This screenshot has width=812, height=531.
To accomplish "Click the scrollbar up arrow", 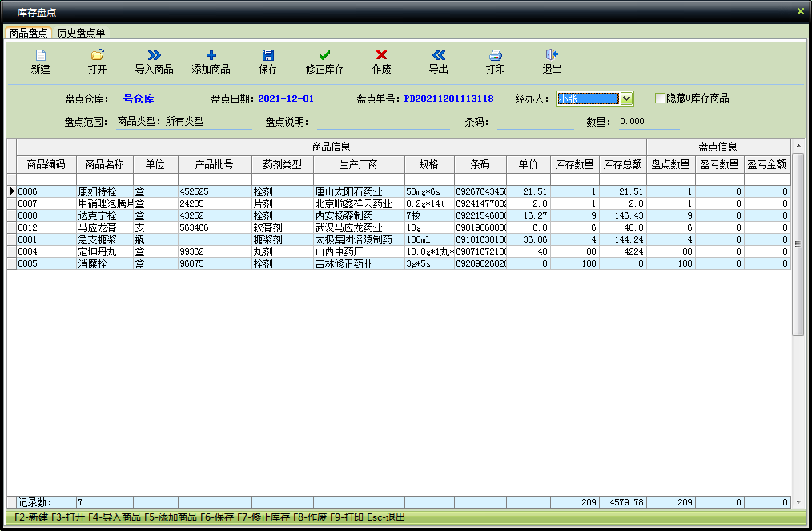I will (798, 146).
